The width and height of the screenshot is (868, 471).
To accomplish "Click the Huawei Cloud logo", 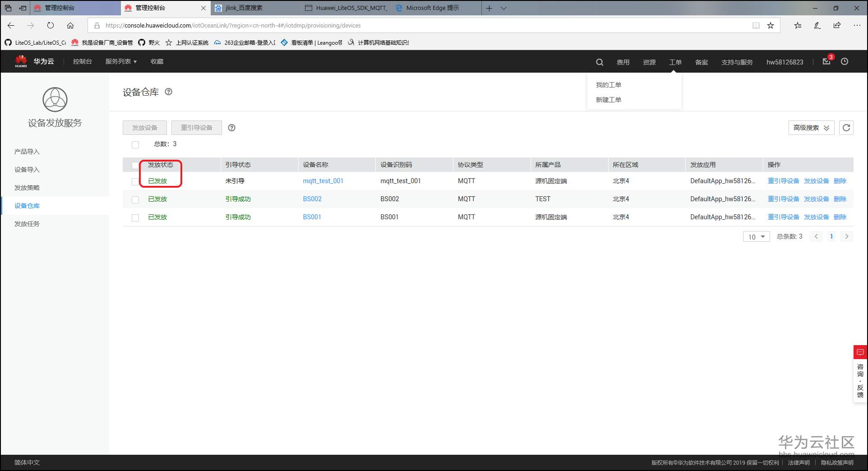I will tap(34, 61).
